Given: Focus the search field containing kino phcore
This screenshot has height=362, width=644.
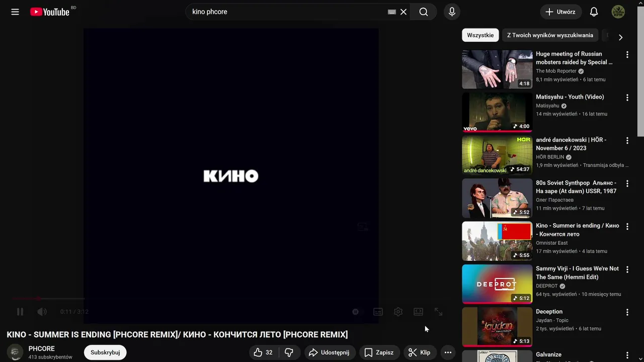Looking at the screenshot, I should click(x=287, y=12).
